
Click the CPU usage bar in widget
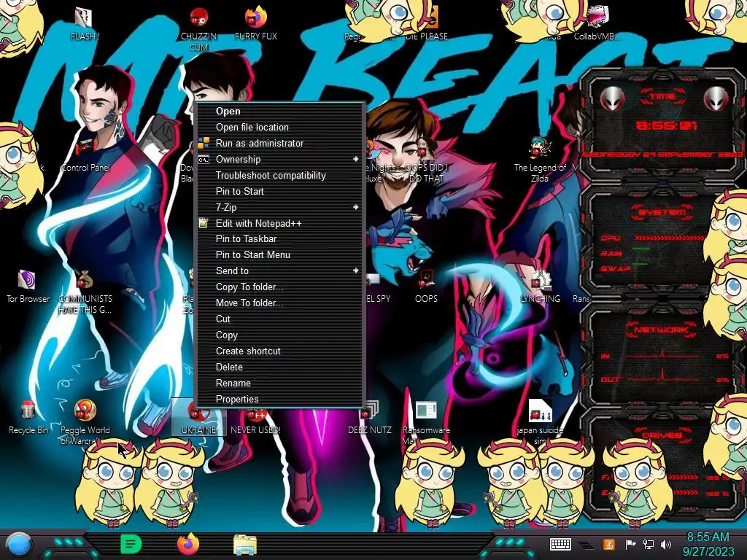pyautogui.click(x=670, y=238)
